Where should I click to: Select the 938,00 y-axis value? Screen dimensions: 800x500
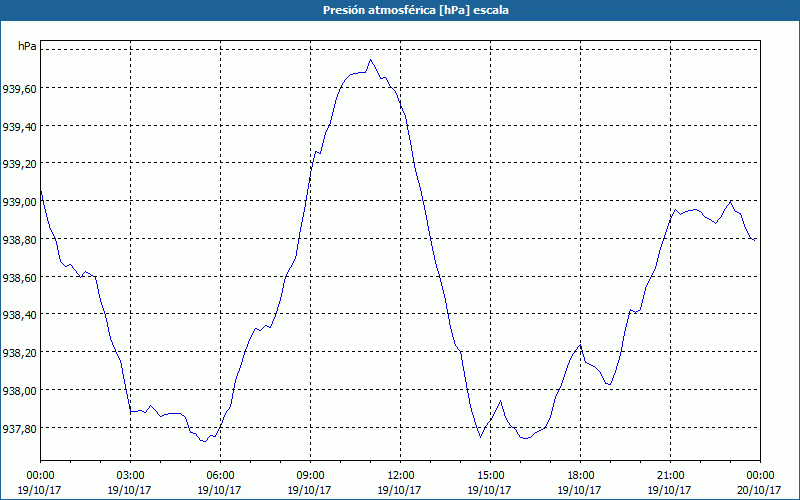(19, 391)
